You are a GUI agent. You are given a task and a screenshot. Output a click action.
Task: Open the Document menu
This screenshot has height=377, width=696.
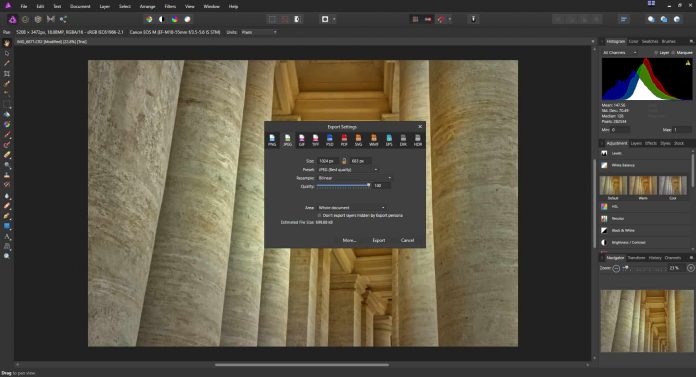(80, 6)
